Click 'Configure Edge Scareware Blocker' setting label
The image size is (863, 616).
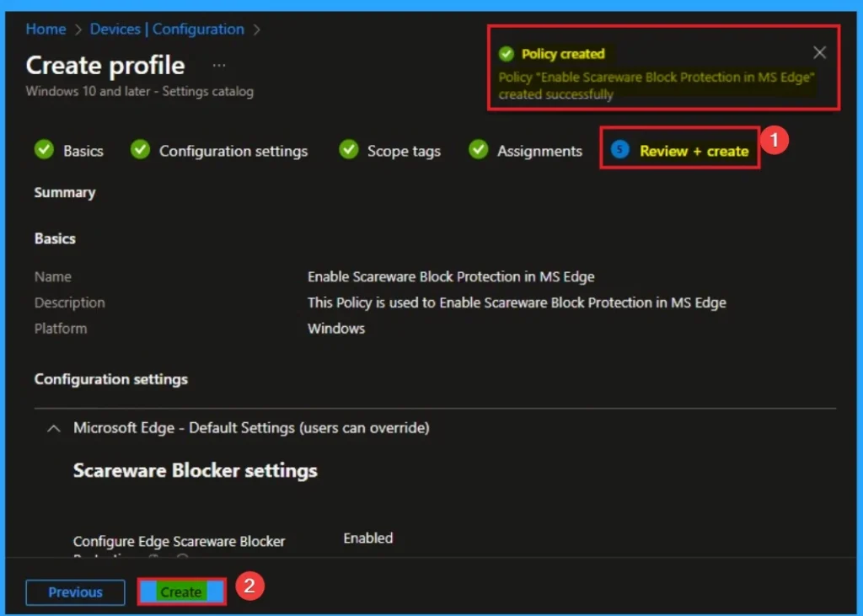(x=180, y=542)
